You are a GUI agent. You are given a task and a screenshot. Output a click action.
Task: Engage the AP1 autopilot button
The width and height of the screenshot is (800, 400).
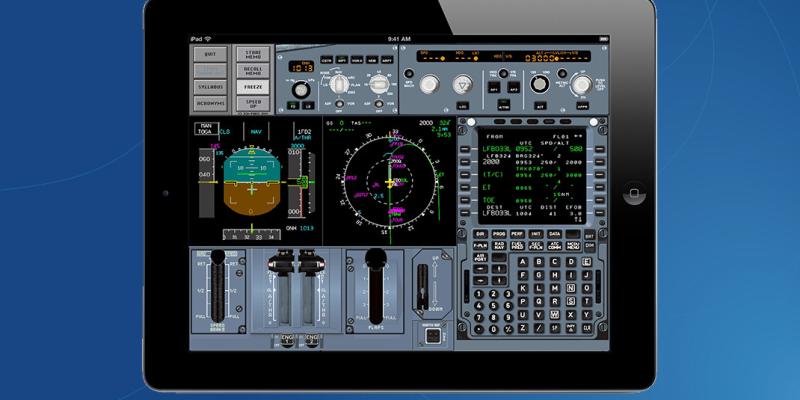click(494, 87)
